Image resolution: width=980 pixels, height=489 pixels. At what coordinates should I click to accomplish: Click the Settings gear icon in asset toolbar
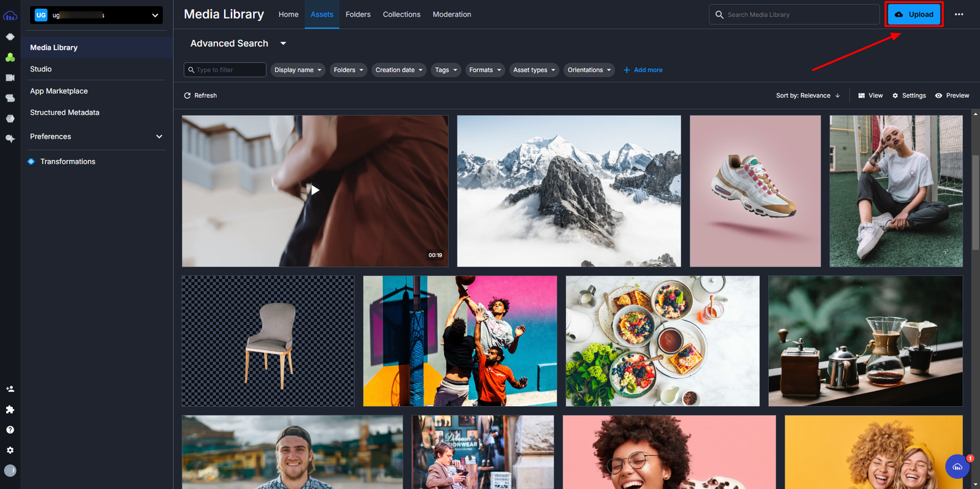tap(895, 96)
